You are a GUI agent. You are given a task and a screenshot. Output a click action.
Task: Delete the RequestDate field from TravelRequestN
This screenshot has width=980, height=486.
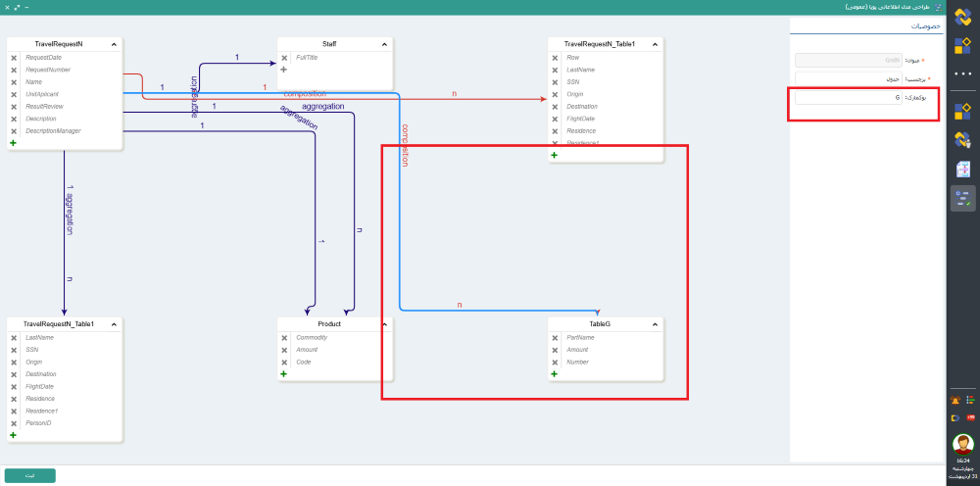point(14,58)
